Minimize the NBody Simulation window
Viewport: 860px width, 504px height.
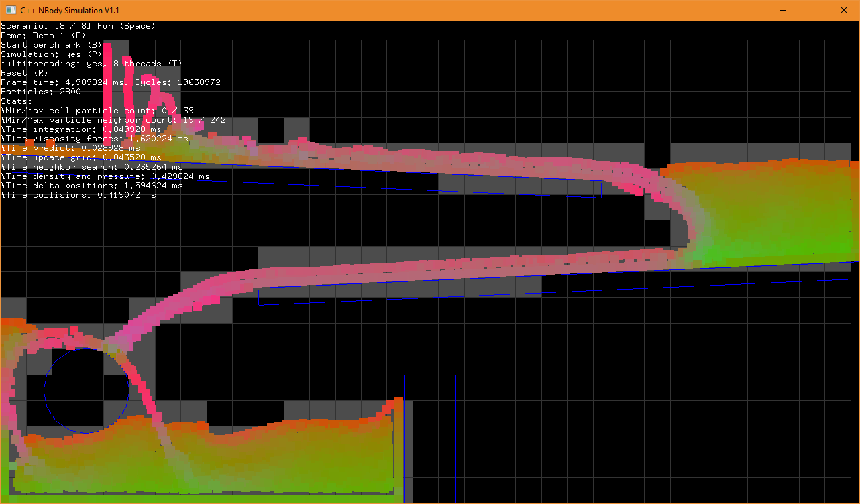pos(782,10)
